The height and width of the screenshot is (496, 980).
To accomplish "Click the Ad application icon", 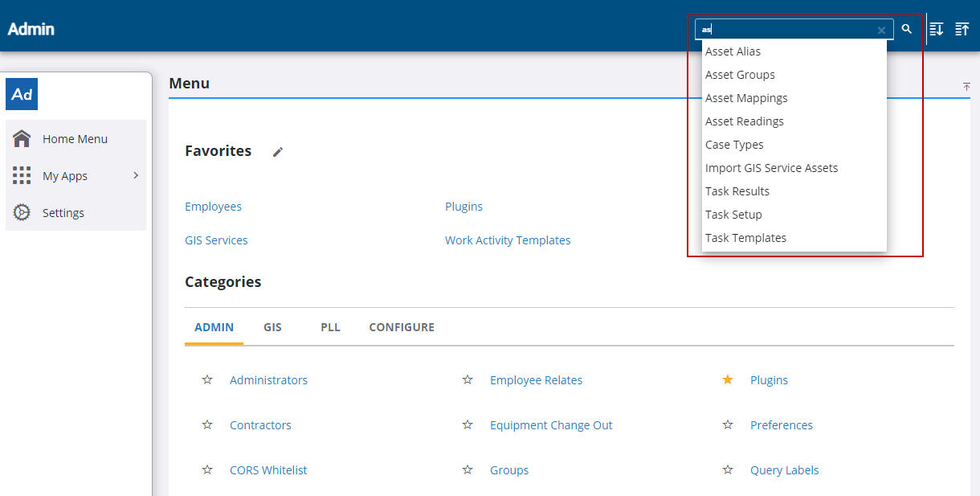I will pyautogui.click(x=21, y=94).
